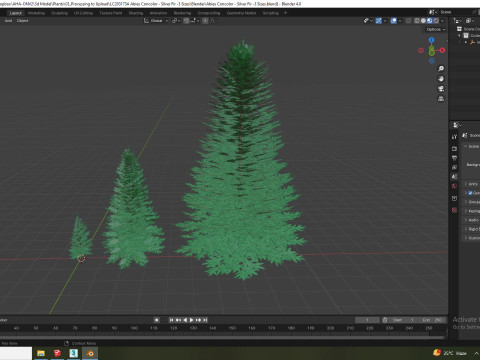Viewport: 480px width, 360px height.
Task: Expand the Custom Properties panel
Action: [x=466, y=238]
